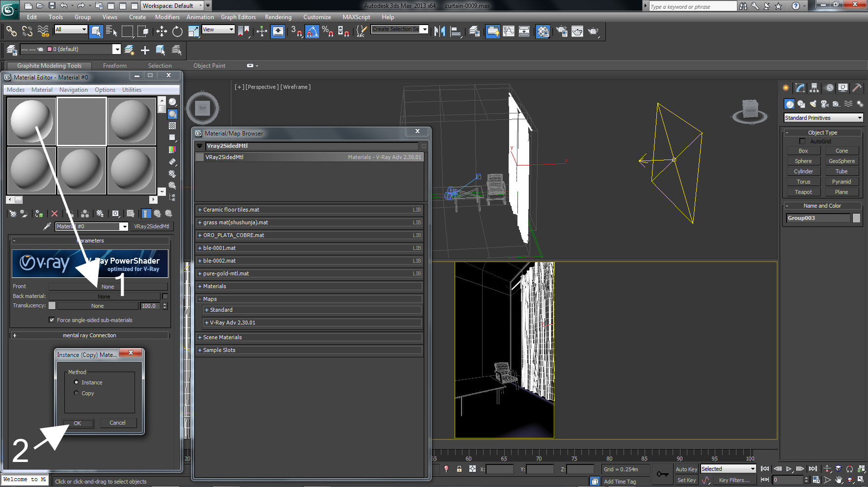Activate Select and Move tool
This screenshot has height=487, width=868.
(x=162, y=31)
